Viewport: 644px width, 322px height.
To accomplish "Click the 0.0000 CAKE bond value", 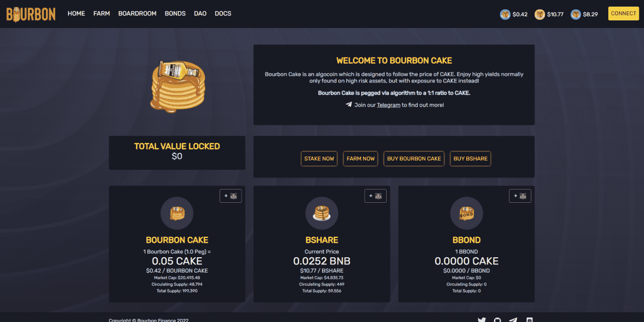I will click(x=466, y=261).
